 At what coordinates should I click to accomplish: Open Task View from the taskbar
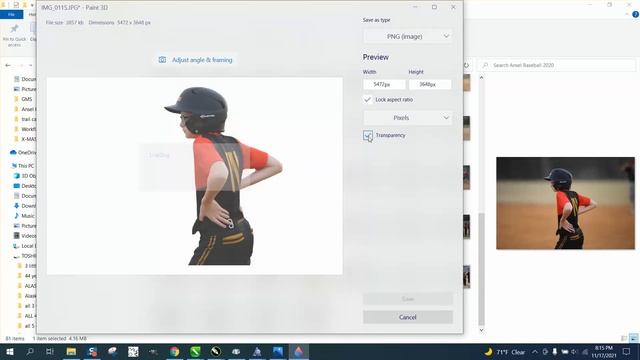(x=50, y=351)
